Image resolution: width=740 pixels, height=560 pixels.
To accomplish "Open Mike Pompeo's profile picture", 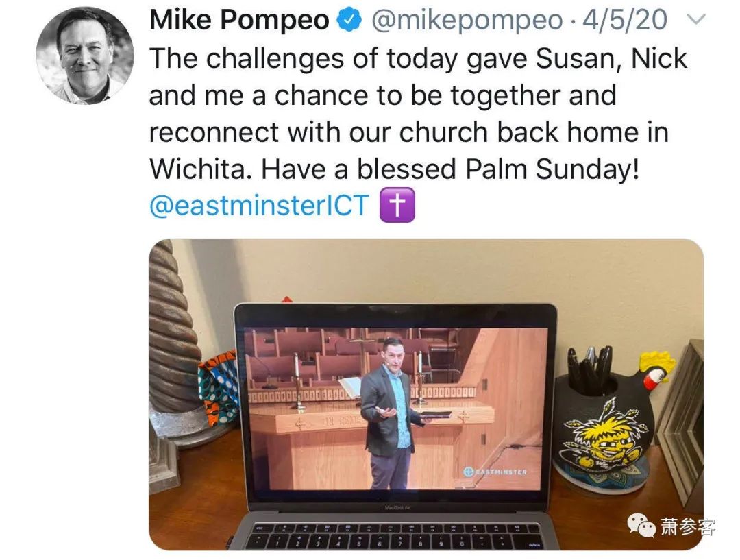I will coord(85,56).
